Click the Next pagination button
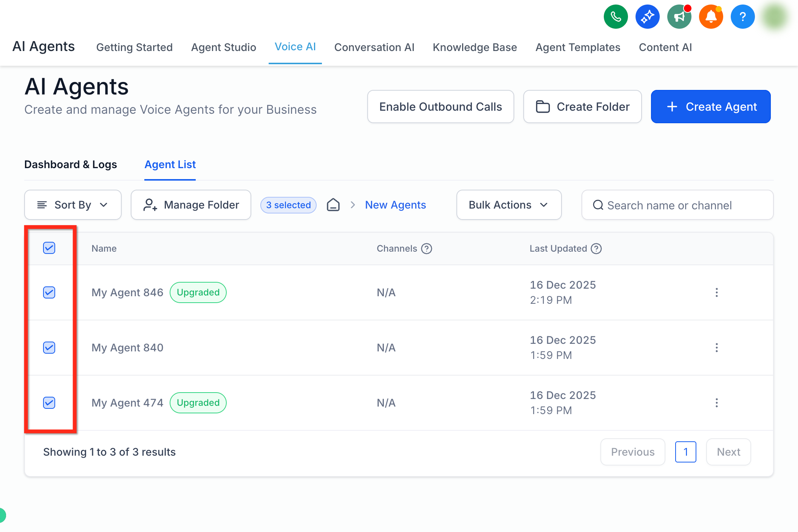This screenshot has width=798, height=532. point(728,452)
